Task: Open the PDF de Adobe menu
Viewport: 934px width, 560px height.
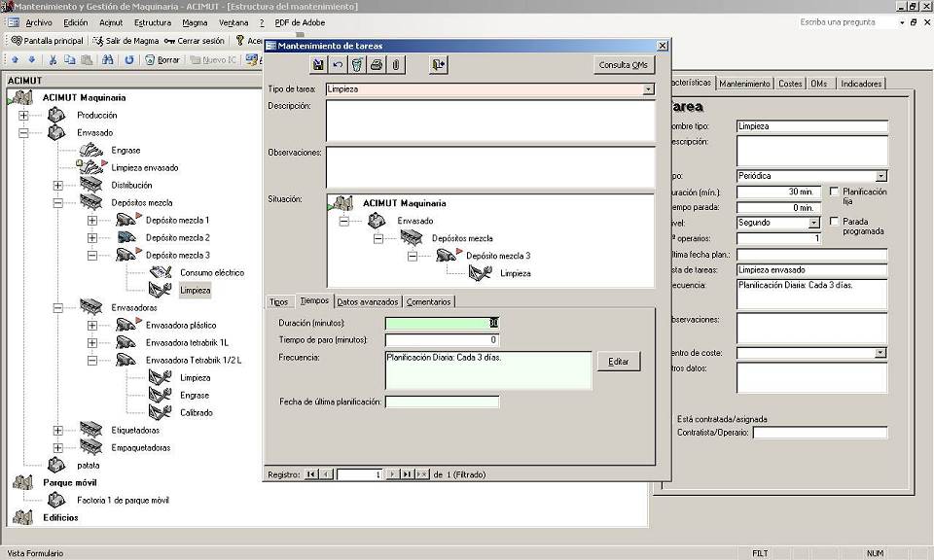Action: pos(300,22)
